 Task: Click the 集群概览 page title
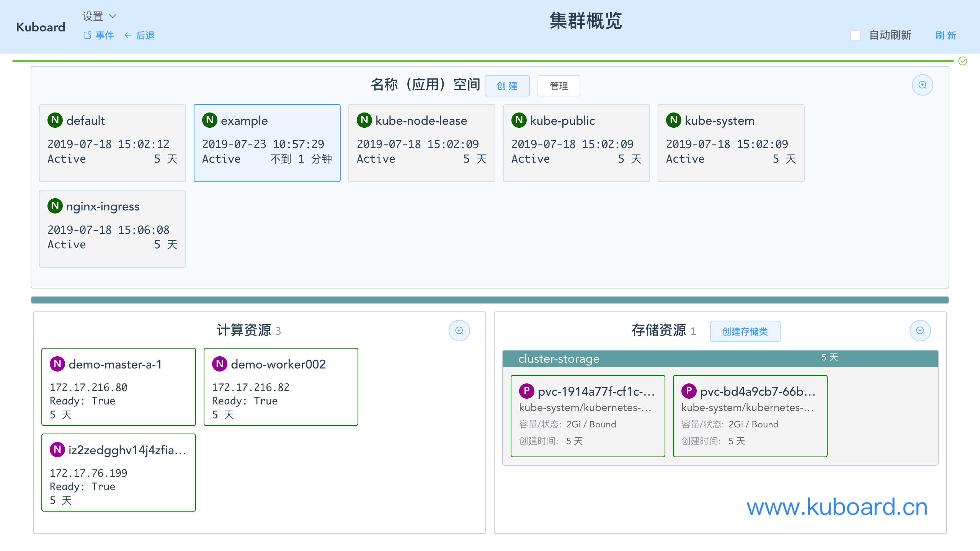pos(586,21)
